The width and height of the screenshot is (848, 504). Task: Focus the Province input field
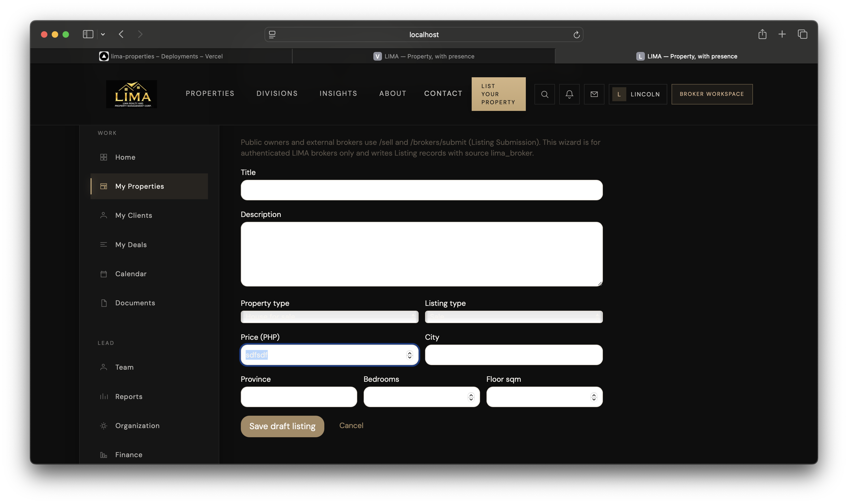coord(299,397)
